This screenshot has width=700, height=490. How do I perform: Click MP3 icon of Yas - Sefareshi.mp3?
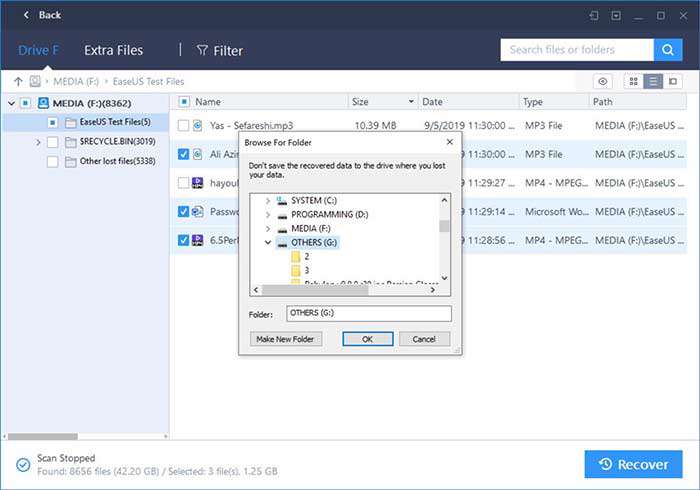(197, 125)
